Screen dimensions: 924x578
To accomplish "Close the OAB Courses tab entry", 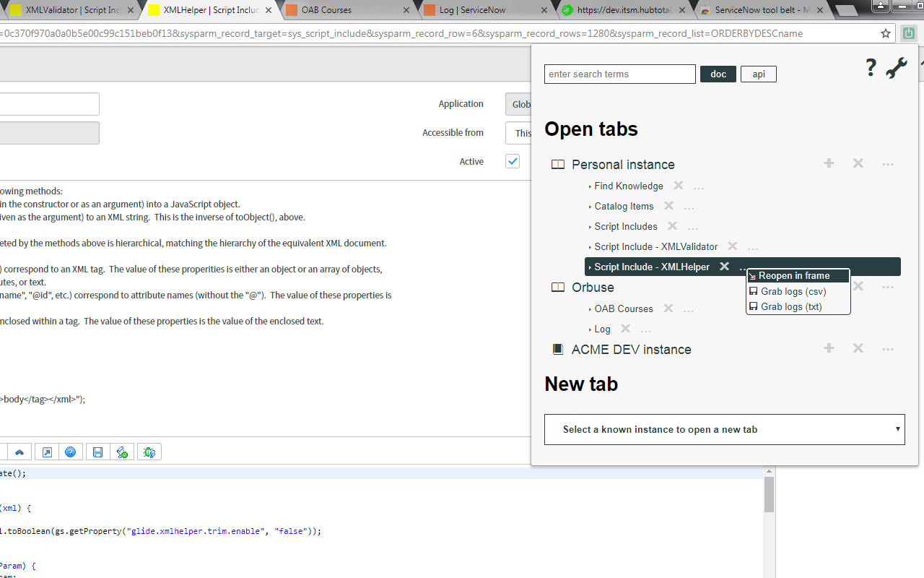I will (668, 309).
